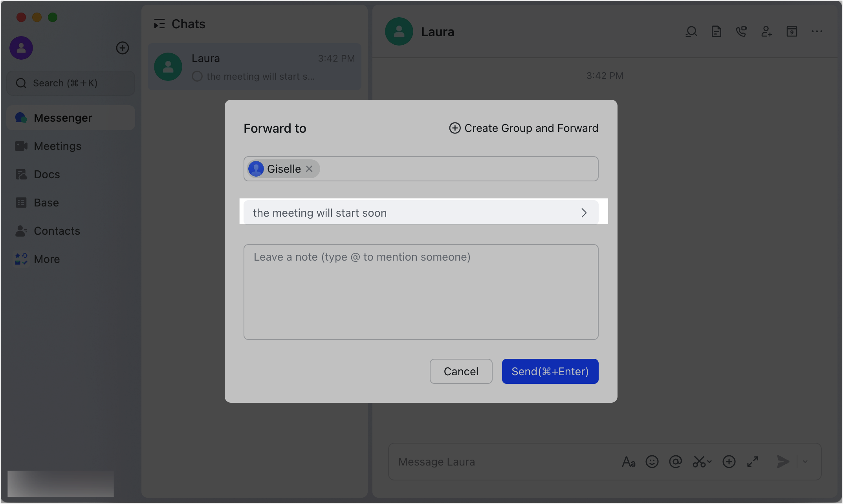Screen dimensions: 843x504
Task: Open the chat's shared docs icon
Action: pos(716,32)
